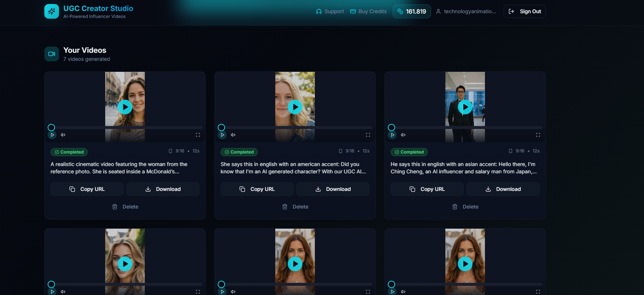The image size is (644, 295).
Task: Open fullscreen for bottom-right brunette woman video
Action: coord(538,292)
